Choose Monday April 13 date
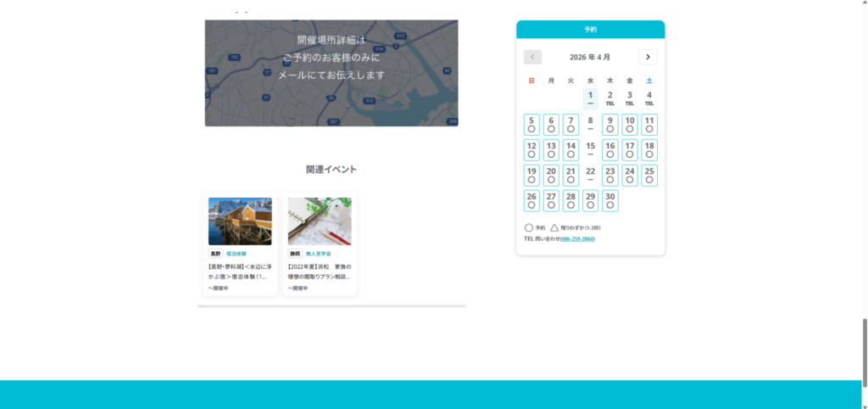 551,150
